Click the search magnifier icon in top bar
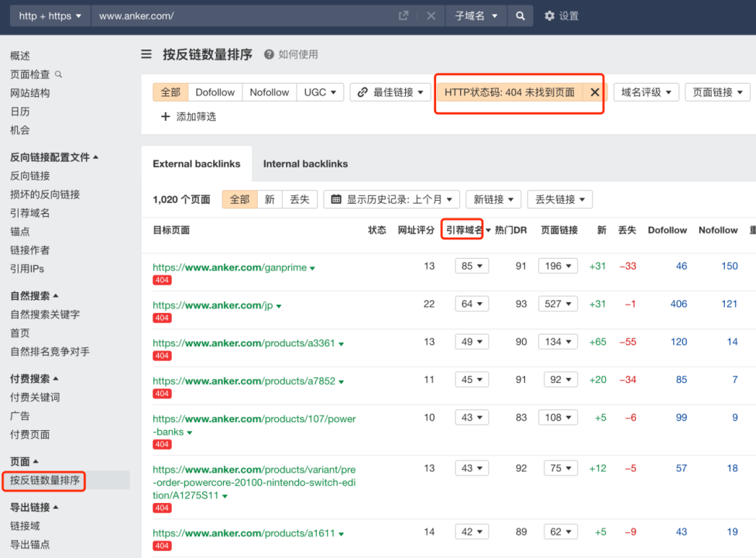The width and height of the screenshot is (756, 558). pyautogui.click(x=520, y=15)
